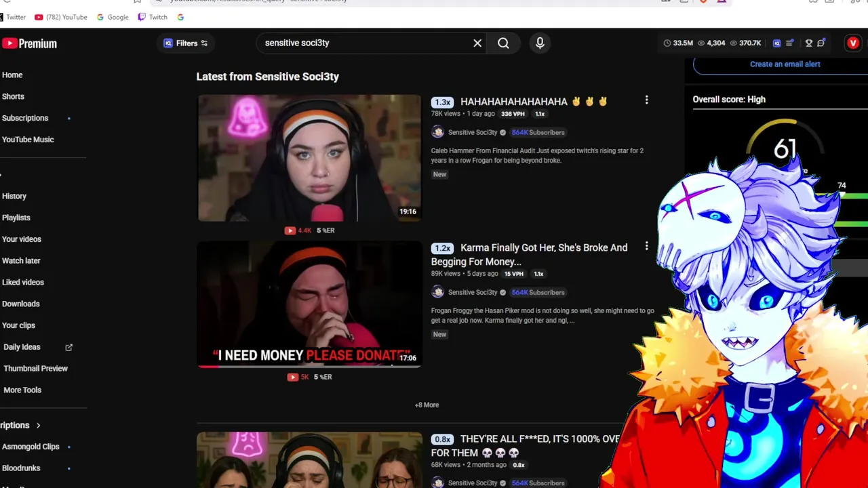Open Subscriptions in the sidebar

tap(25, 118)
